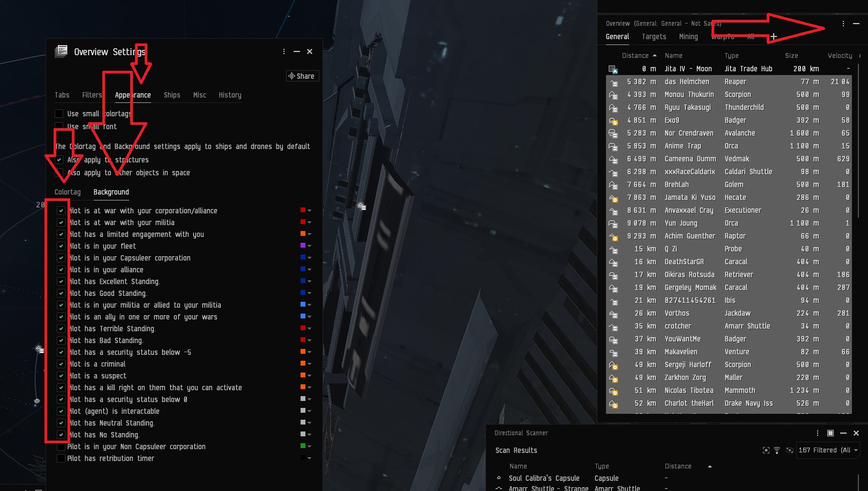This screenshot has width=868, height=491.
Task: Add a new Overview tab with the plus icon
Action: 773,36
